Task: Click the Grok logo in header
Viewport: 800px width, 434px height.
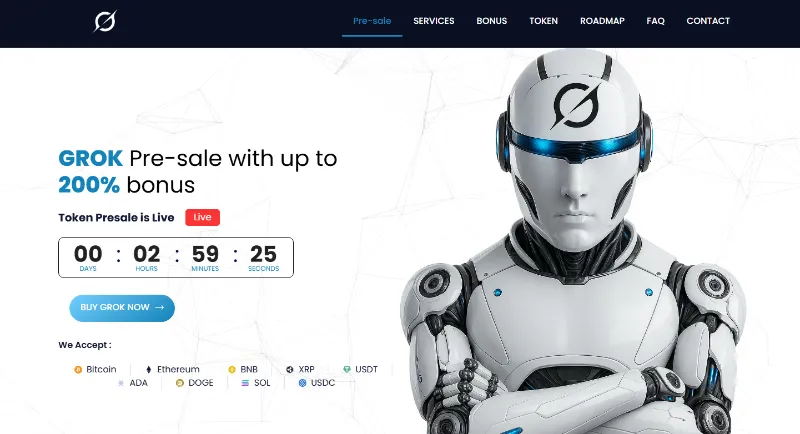Action: pyautogui.click(x=105, y=21)
